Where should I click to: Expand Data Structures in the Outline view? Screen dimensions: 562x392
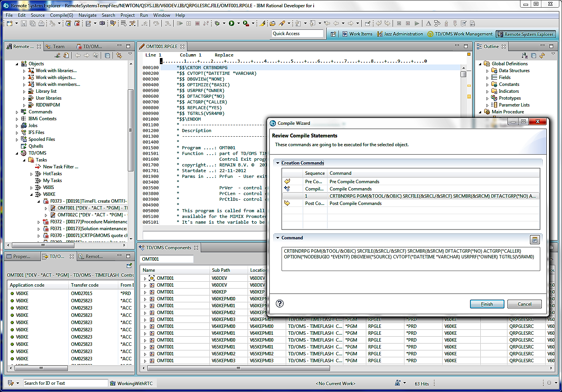(x=487, y=71)
